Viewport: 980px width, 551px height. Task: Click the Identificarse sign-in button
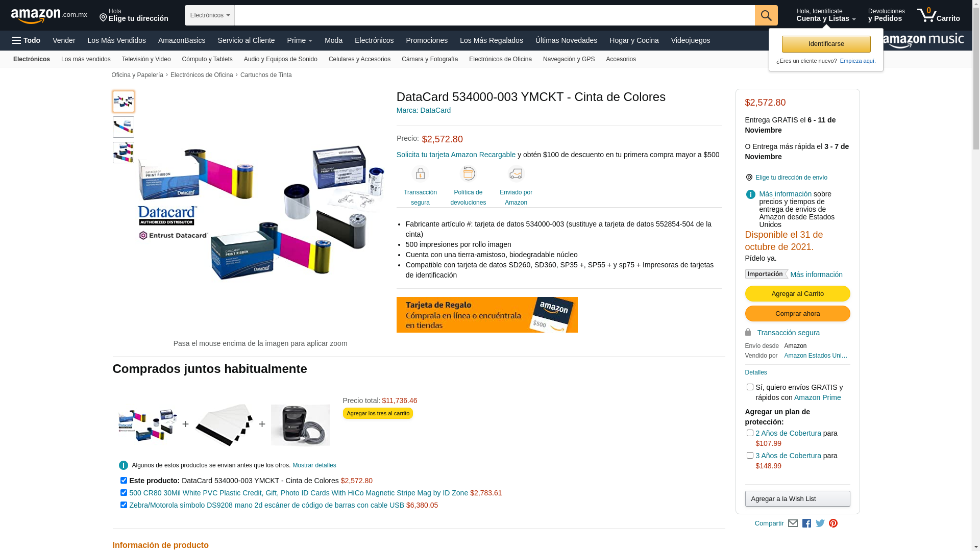point(826,44)
